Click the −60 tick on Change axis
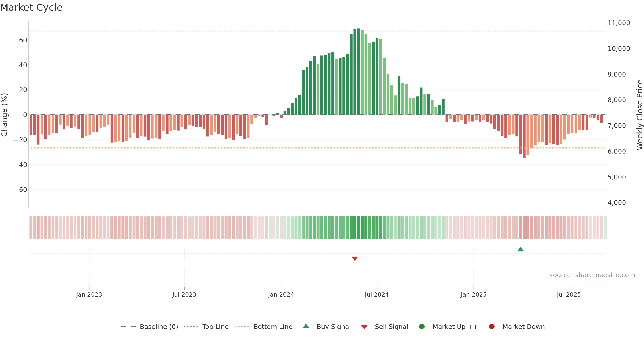The height and width of the screenshot is (362, 644). click(x=21, y=190)
